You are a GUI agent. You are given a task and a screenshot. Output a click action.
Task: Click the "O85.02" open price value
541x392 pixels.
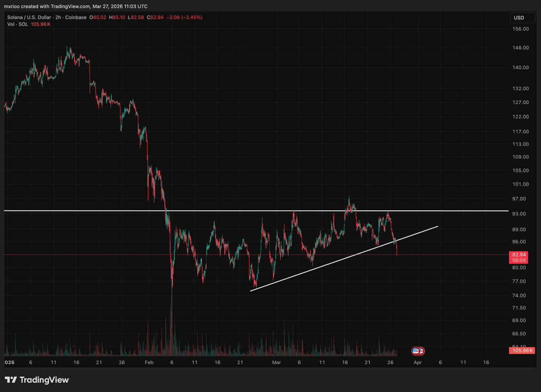click(97, 17)
